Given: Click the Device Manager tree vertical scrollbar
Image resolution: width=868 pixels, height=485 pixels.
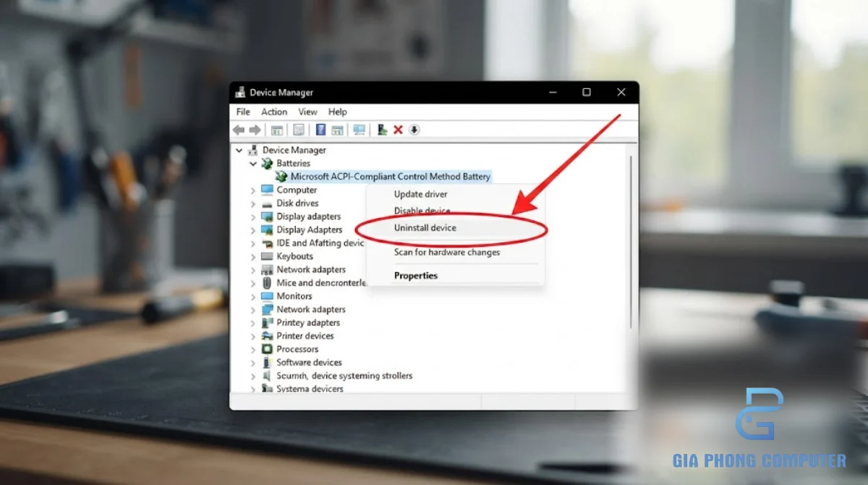Looking at the screenshot, I should point(631,242).
